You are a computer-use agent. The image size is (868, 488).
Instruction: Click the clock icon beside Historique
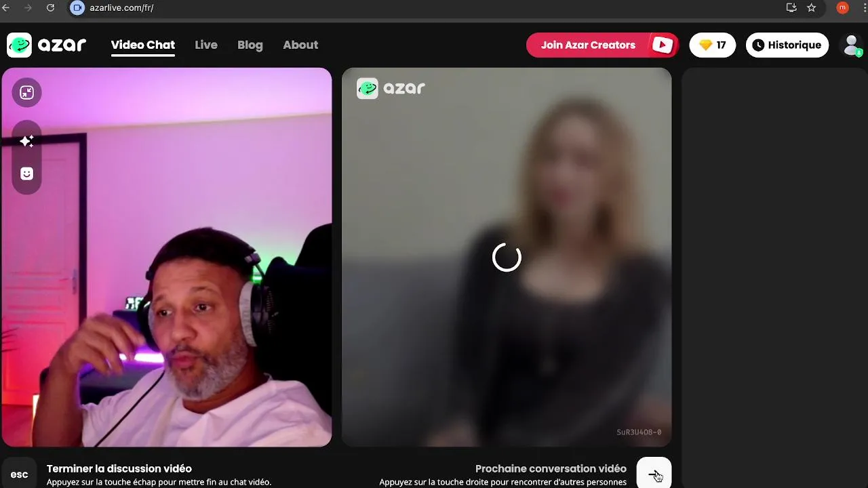[x=758, y=45]
